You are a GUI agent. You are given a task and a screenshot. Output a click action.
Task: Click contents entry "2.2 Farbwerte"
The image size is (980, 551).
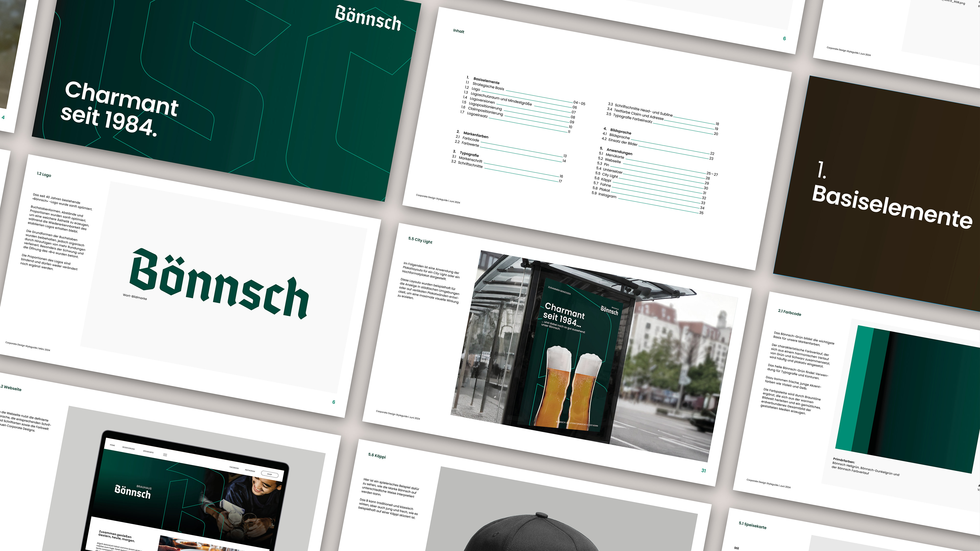pyautogui.click(x=467, y=143)
